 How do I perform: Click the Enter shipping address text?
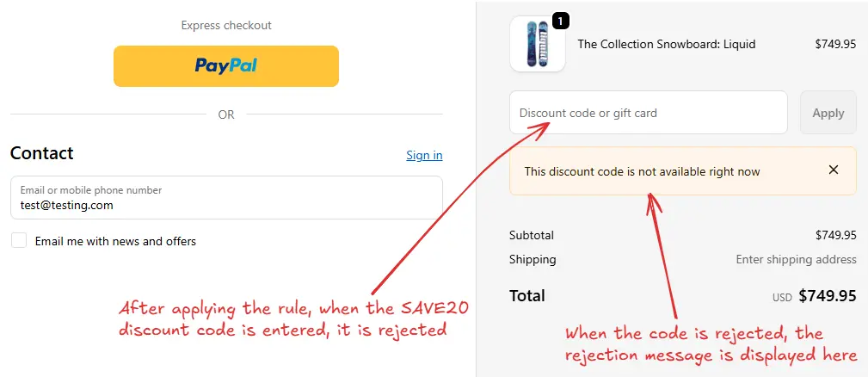pos(796,260)
